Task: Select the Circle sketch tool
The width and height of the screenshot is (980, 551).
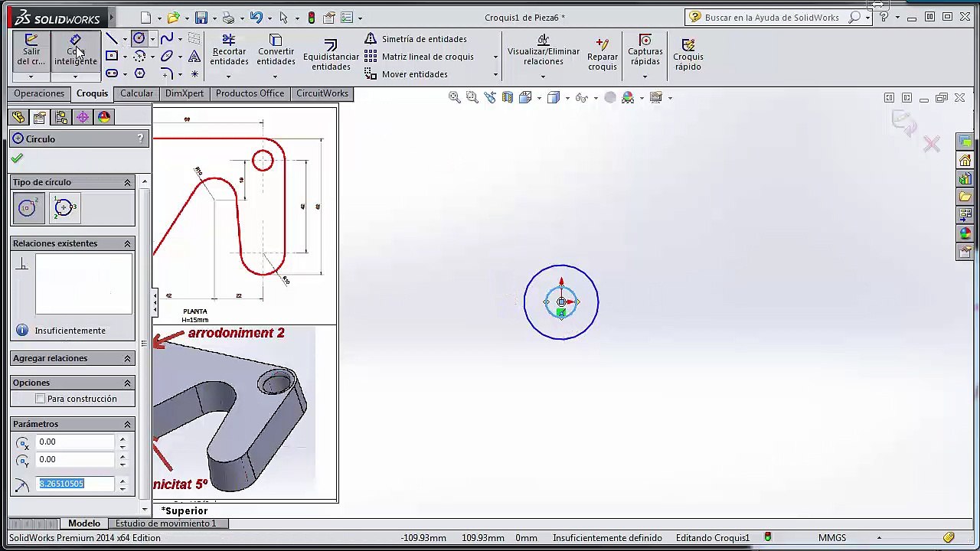Action: coord(139,38)
